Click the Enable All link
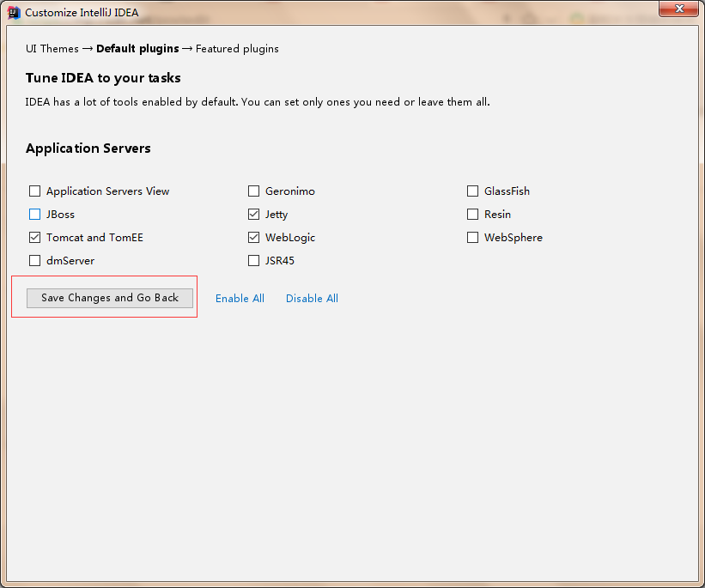705x588 pixels. click(240, 299)
